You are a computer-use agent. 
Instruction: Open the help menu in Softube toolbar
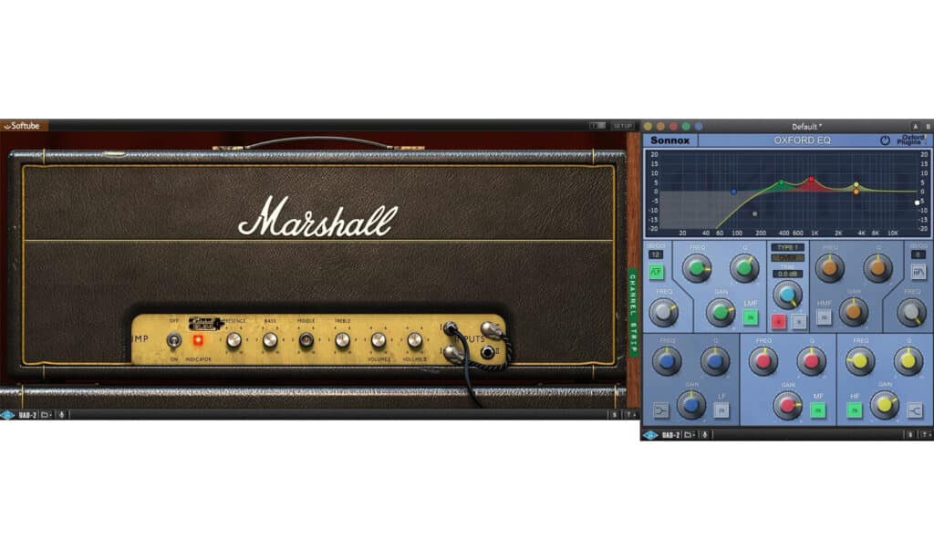(630, 415)
